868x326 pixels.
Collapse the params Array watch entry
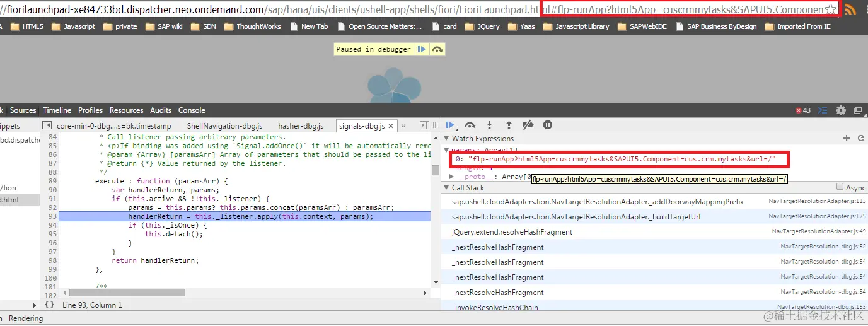(x=447, y=149)
